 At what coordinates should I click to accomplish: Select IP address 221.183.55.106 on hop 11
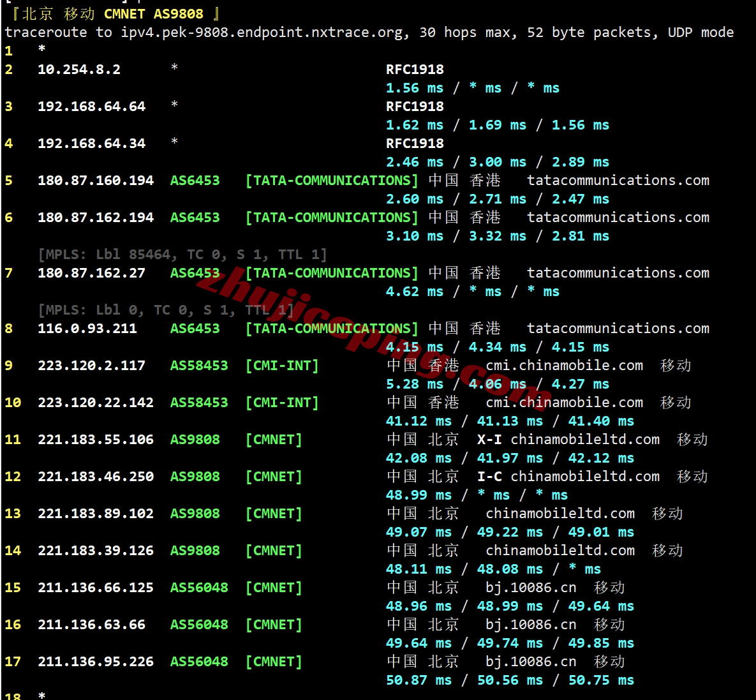pyautogui.click(x=96, y=439)
